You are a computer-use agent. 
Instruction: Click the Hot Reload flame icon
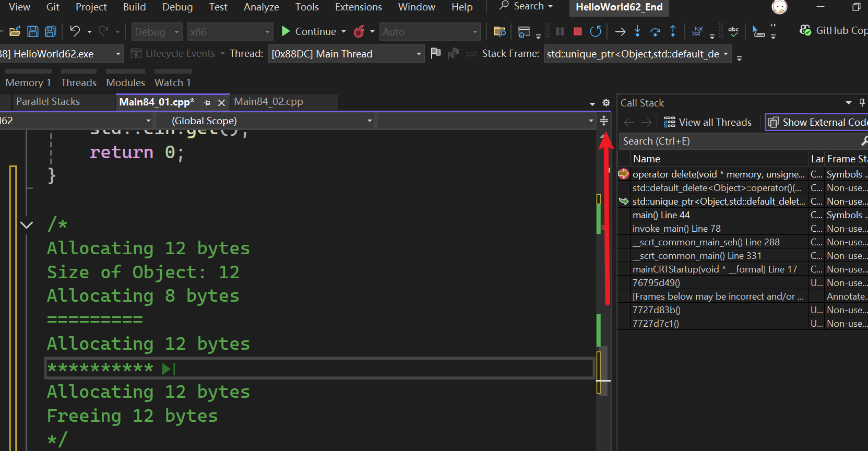click(359, 32)
